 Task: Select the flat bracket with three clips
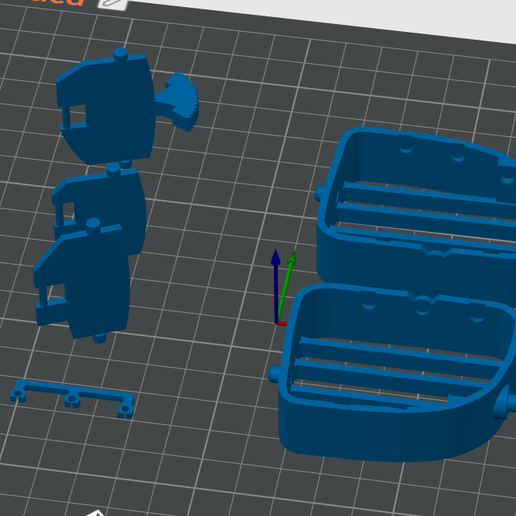click(x=72, y=398)
